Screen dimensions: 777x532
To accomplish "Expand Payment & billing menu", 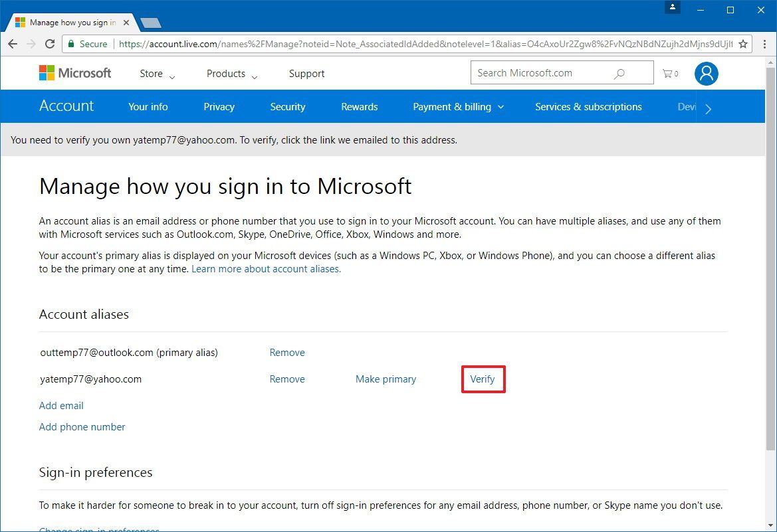I will coord(459,107).
